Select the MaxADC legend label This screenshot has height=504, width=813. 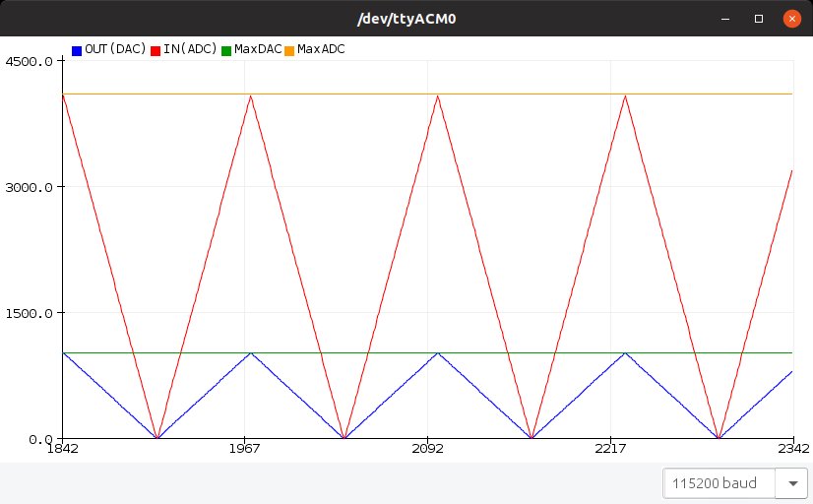321,49
